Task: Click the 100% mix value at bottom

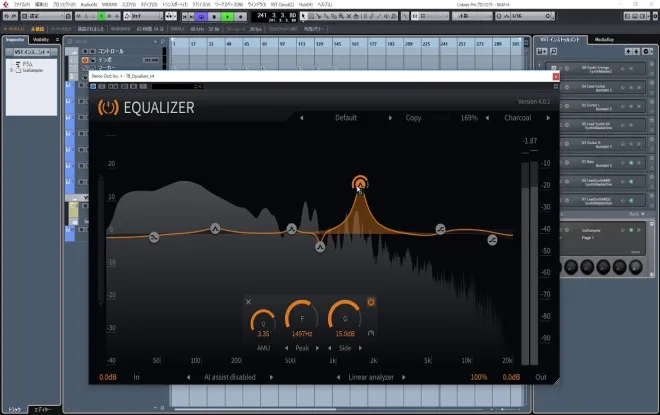Action: coord(479,377)
